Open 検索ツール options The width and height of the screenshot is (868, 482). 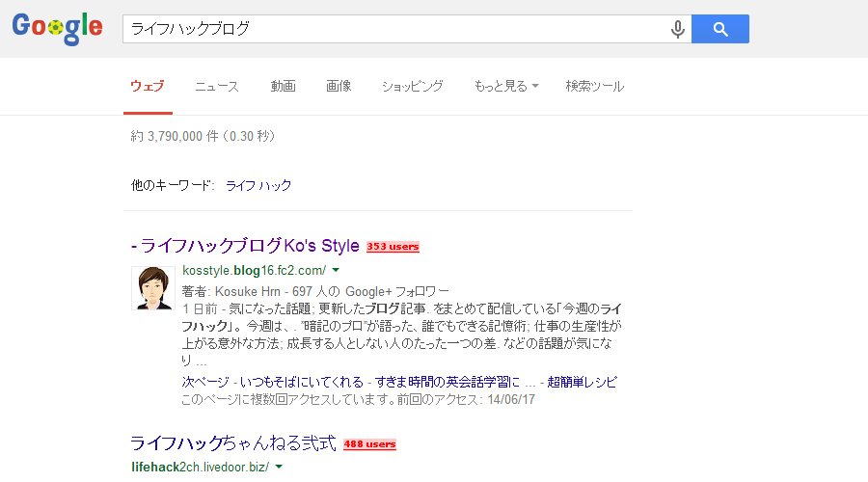594,87
